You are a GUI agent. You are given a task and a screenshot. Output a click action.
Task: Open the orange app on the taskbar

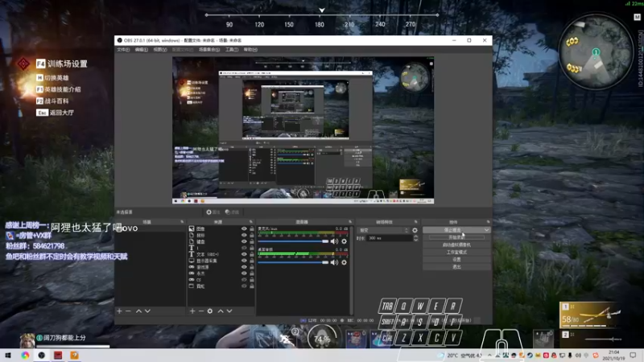coord(74,356)
